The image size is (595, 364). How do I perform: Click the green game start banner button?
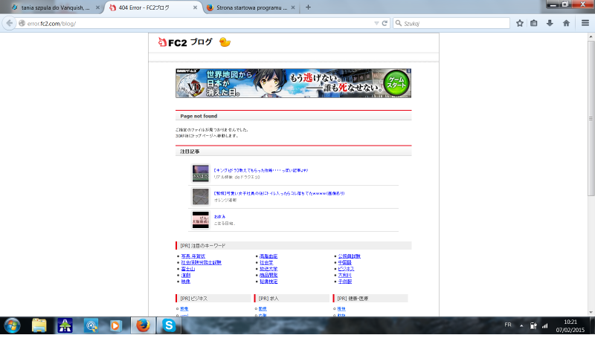tap(396, 83)
